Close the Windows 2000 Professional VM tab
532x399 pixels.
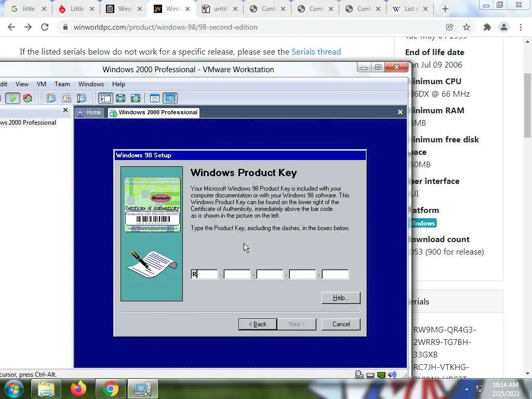[400, 112]
